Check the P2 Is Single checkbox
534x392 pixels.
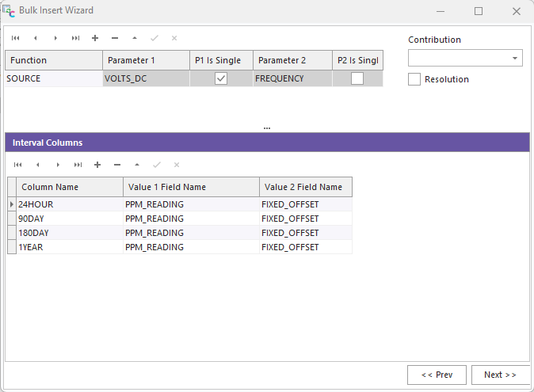357,78
